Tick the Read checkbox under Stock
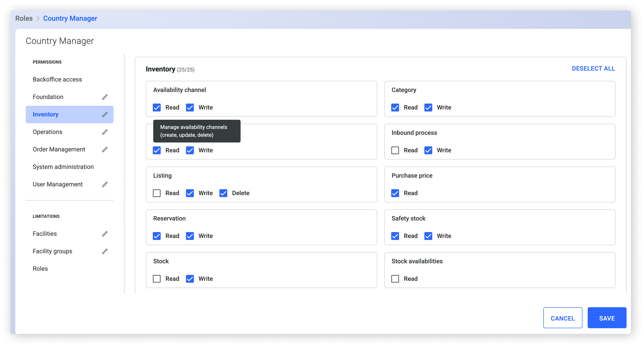This screenshot has height=347, width=644. coord(157,279)
